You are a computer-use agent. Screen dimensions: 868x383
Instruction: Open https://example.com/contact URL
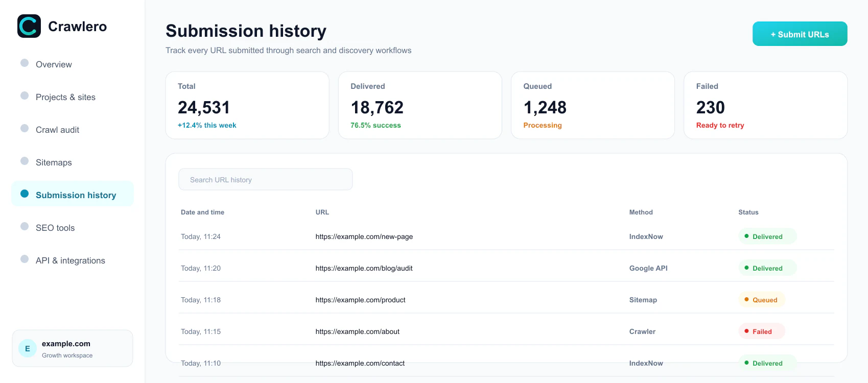click(x=360, y=363)
